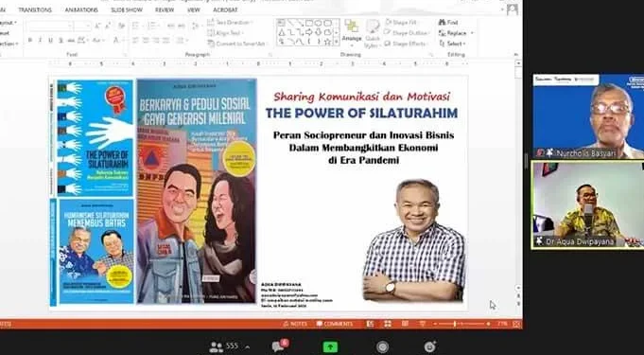This screenshot has width=644, height=355.
Task: Align paragraph text right
Action: (x=156, y=40)
